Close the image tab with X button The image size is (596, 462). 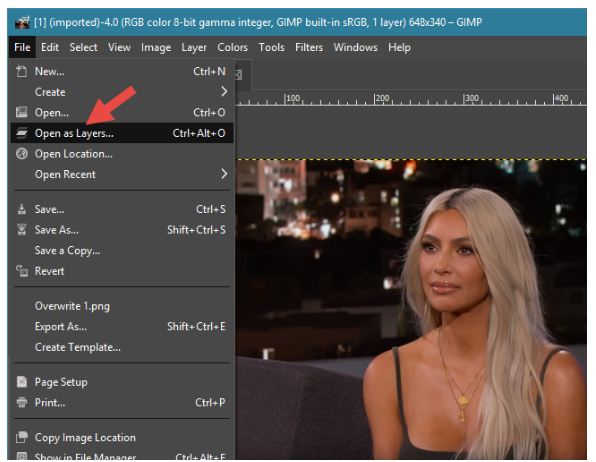click(238, 75)
